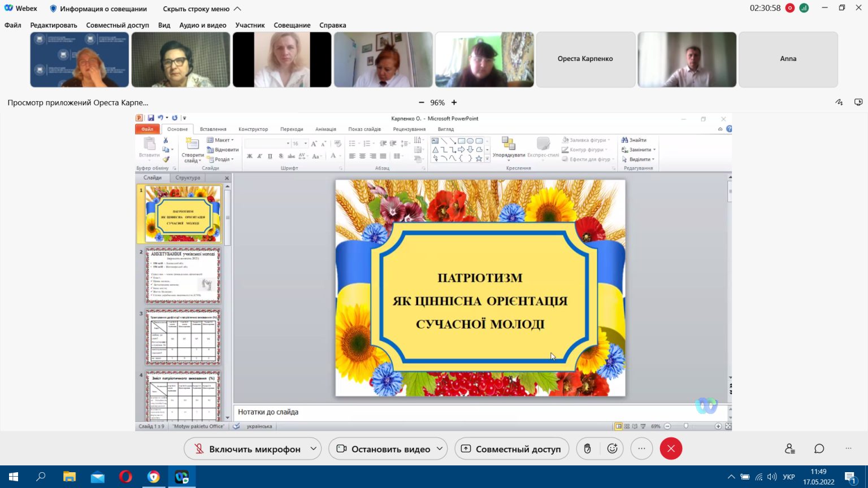Select Anna participant tile
Image resolution: width=868 pixels, height=488 pixels.
[788, 59]
